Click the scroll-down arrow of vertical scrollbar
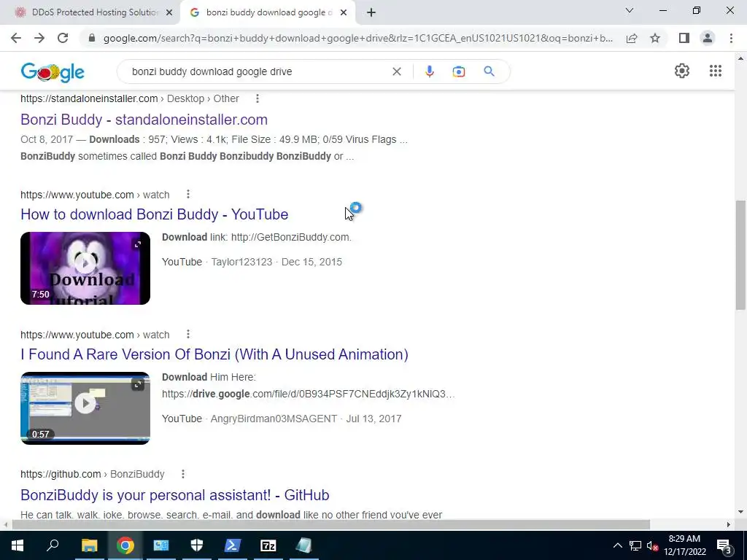The image size is (747, 560). click(740, 513)
